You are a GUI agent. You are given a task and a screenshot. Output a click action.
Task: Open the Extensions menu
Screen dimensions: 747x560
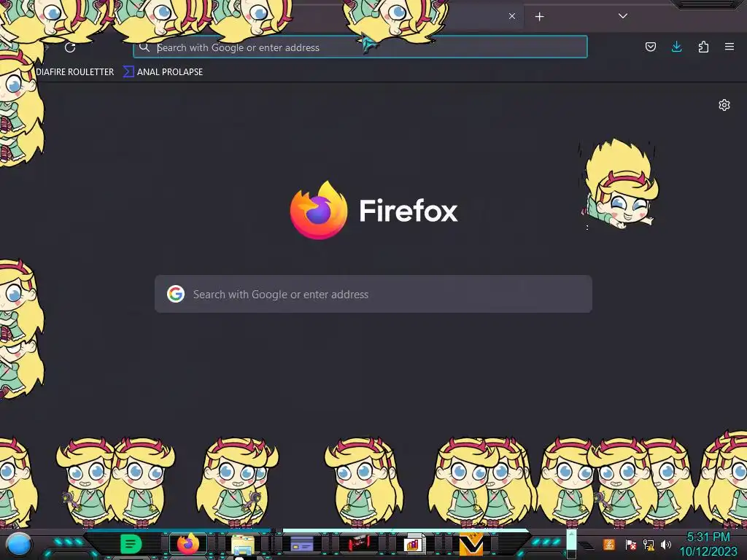(x=703, y=47)
